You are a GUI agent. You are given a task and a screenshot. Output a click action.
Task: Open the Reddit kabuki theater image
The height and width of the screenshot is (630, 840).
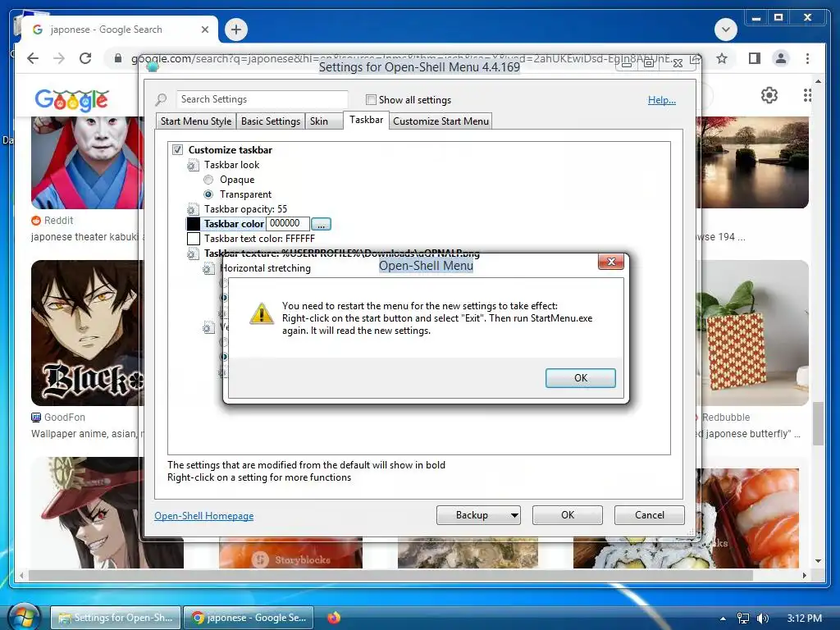(87, 163)
